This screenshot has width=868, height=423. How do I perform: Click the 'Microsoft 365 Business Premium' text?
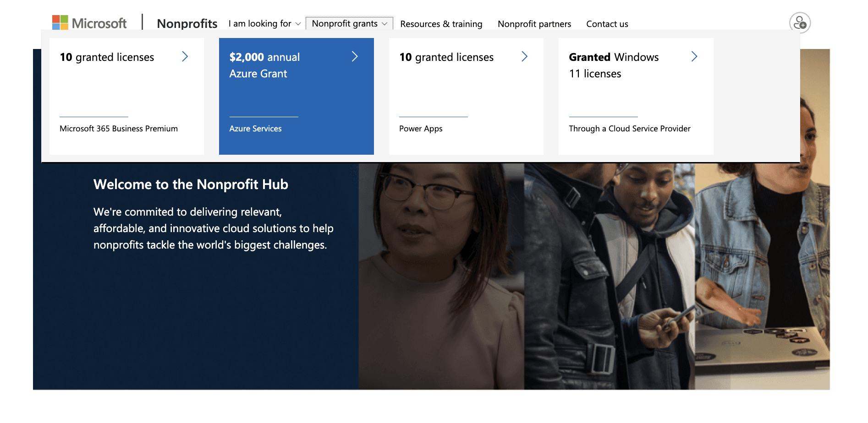(118, 129)
